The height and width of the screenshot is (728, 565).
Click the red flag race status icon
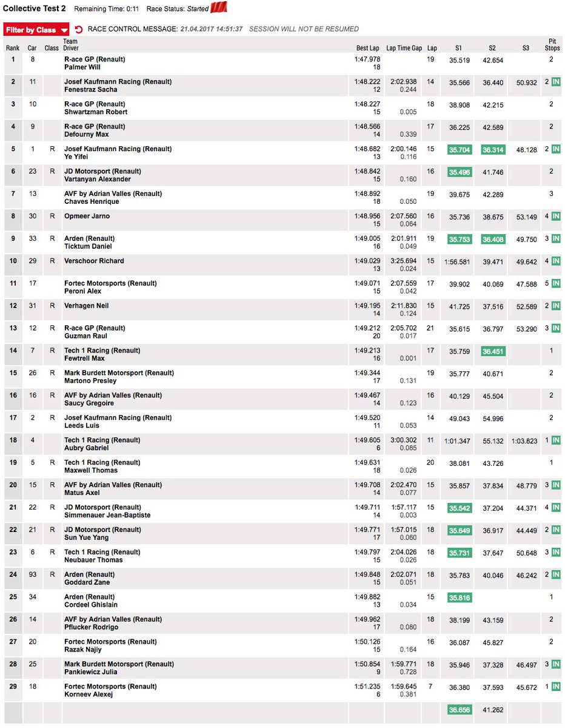point(219,8)
